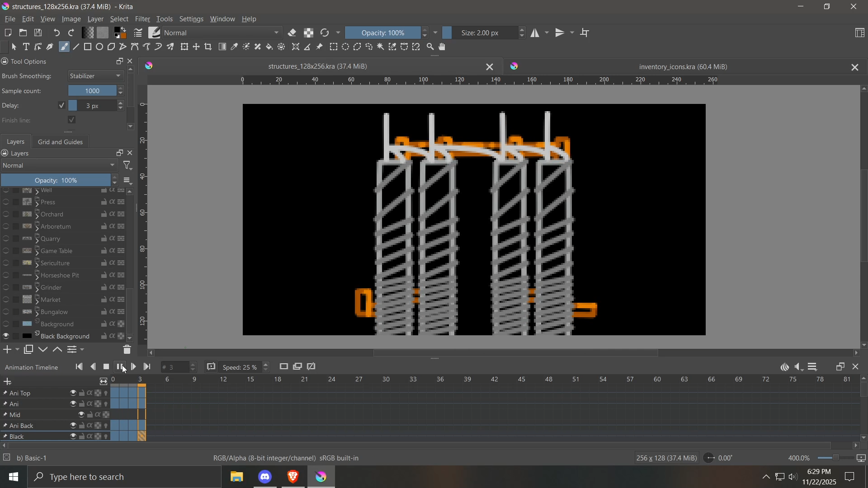
Task: Select the Crop tool
Action: [208, 47]
